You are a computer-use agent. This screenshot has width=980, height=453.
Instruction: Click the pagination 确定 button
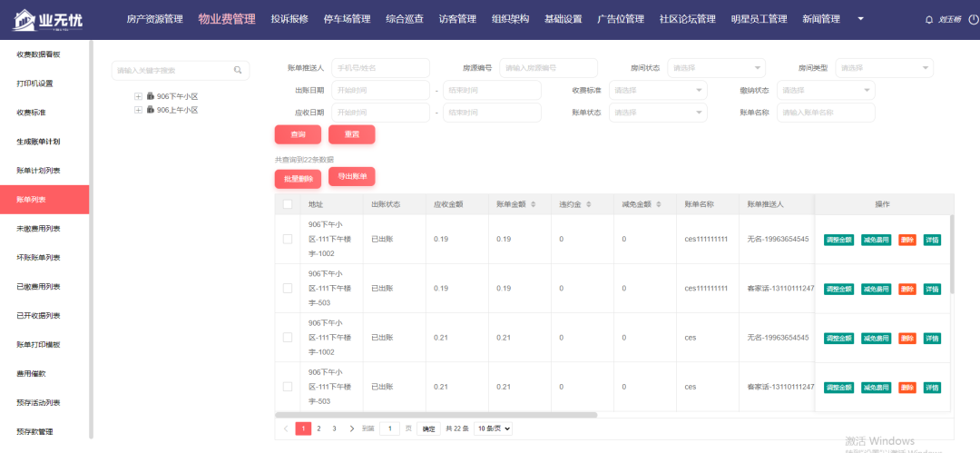click(x=428, y=429)
